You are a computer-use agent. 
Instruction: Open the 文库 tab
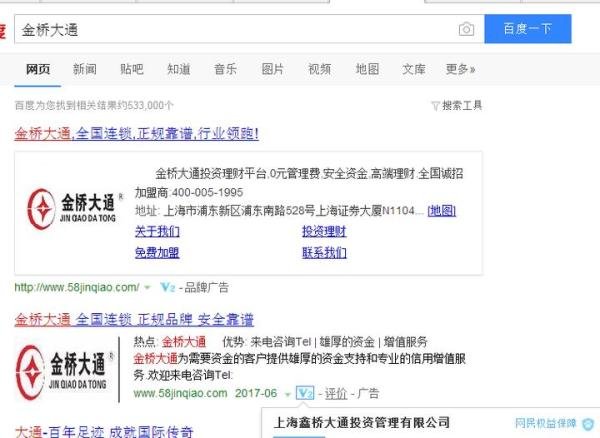tap(414, 69)
